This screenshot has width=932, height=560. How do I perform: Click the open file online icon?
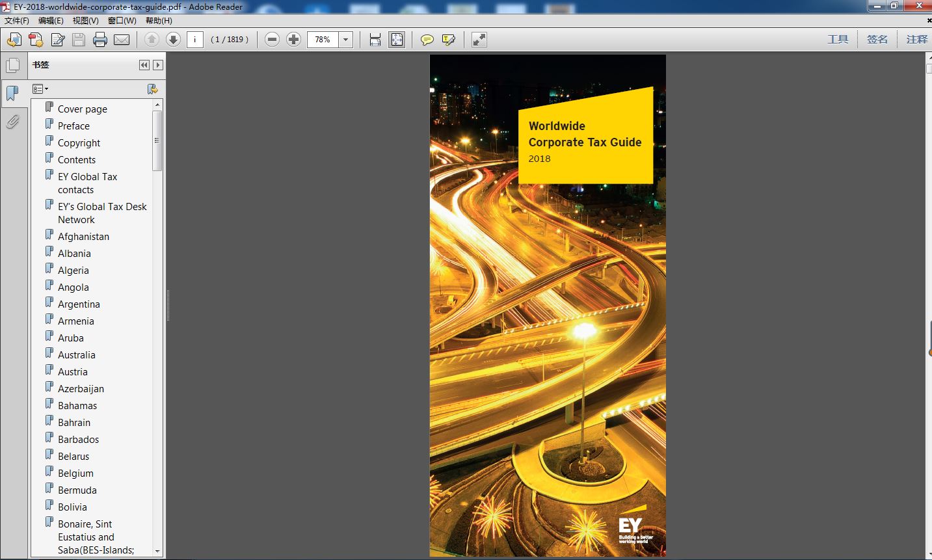pyautogui.click(x=14, y=40)
